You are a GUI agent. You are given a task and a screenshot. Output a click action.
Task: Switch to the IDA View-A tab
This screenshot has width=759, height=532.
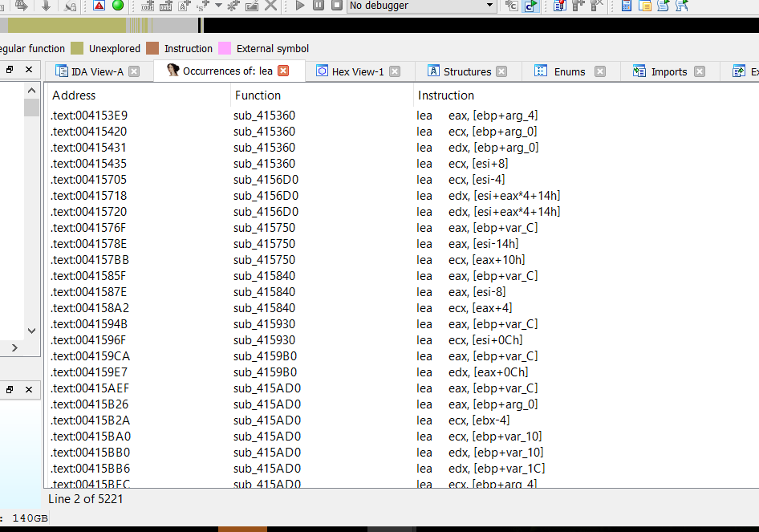click(x=96, y=71)
